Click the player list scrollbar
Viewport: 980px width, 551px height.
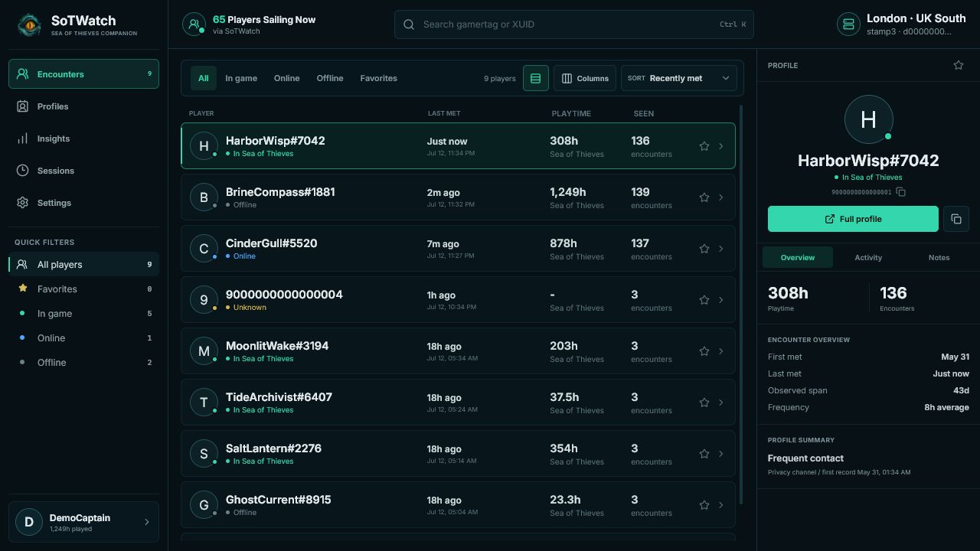tap(740, 305)
